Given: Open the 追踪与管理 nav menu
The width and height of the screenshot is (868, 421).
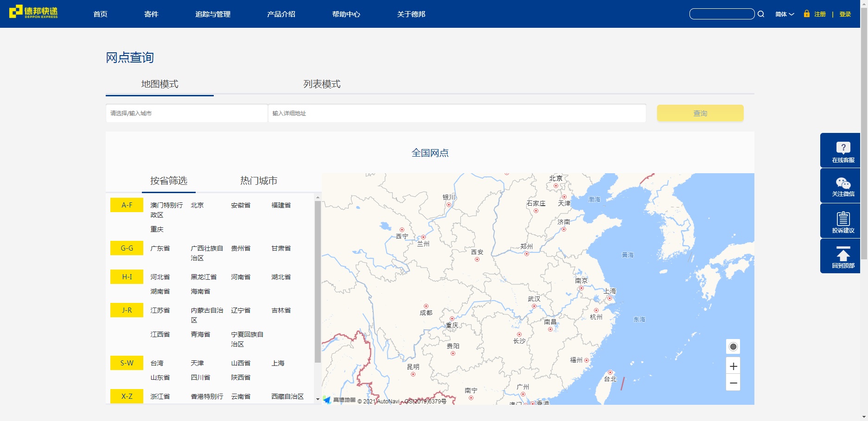Looking at the screenshot, I should click(x=213, y=14).
